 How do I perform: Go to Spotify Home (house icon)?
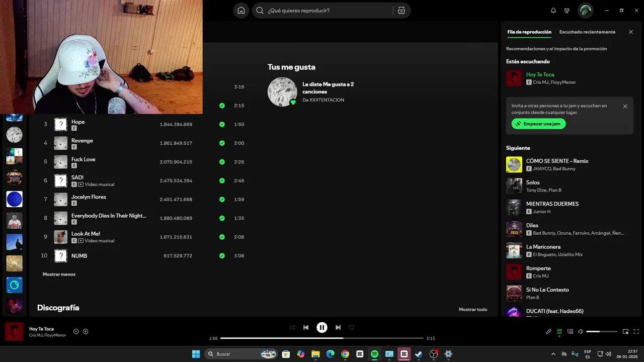tap(241, 11)
